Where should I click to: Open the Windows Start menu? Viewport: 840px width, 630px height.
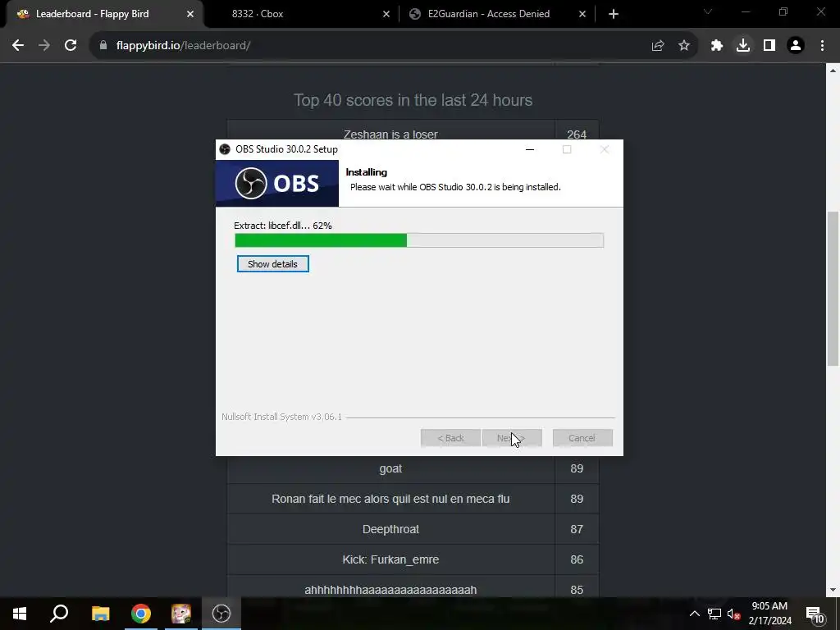click(x=20, y=614)
